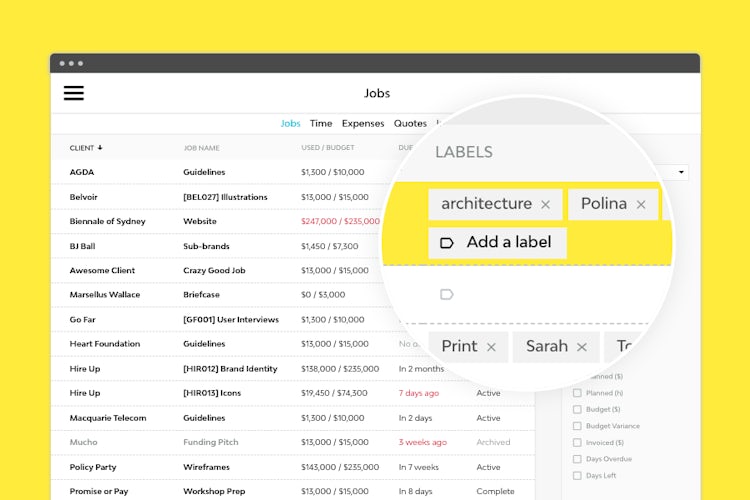Viewport: 750px width, 500px height.
Task: Open the hamburger menu icon
Action: coord(74,93)
